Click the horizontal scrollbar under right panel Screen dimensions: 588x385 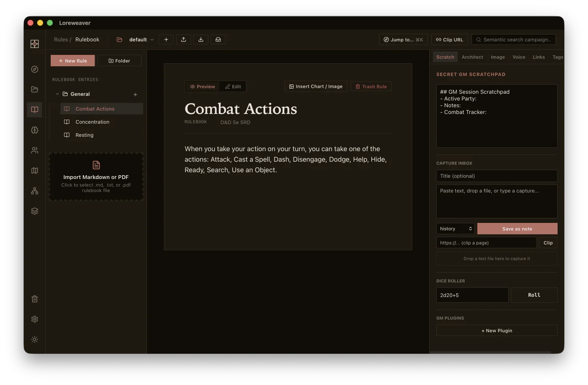pyautogui.click(x=490, y=352)
